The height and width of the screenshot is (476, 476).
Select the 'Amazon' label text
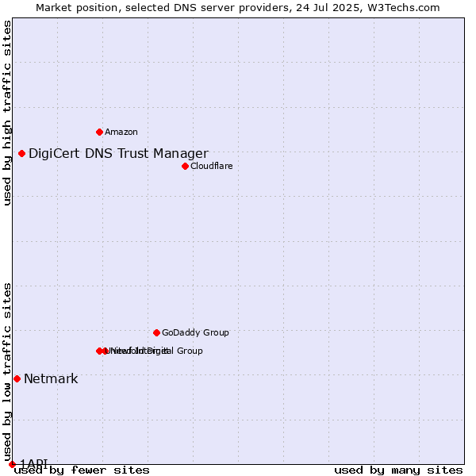click(x=121, y=132)
